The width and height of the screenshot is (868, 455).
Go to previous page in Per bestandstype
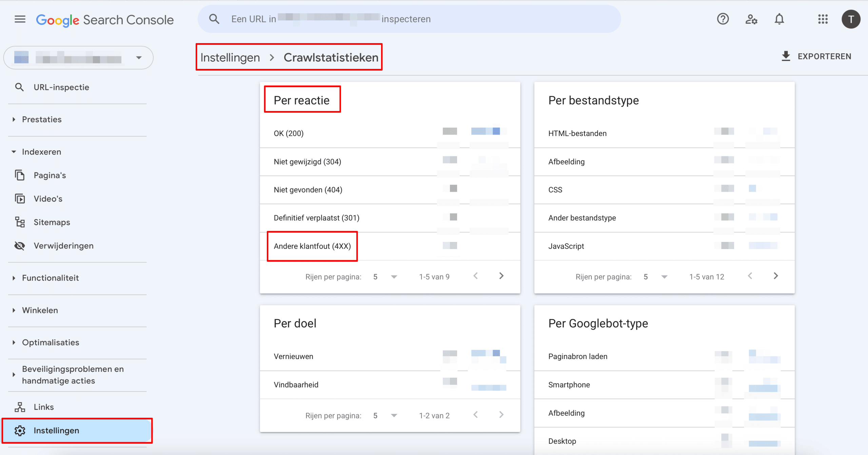point(750,276)
